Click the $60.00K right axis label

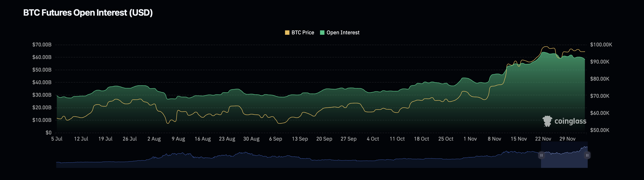[600, 113]
